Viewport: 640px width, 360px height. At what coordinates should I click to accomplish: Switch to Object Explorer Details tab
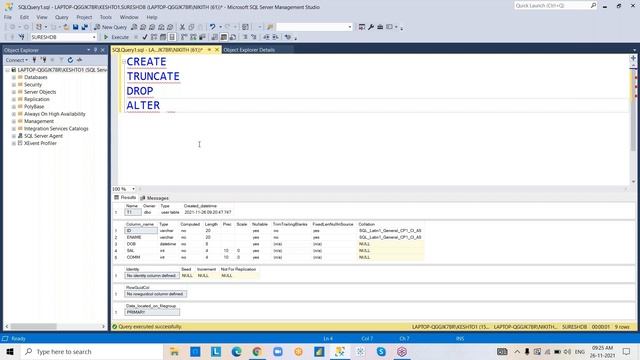tap(249, 50)
